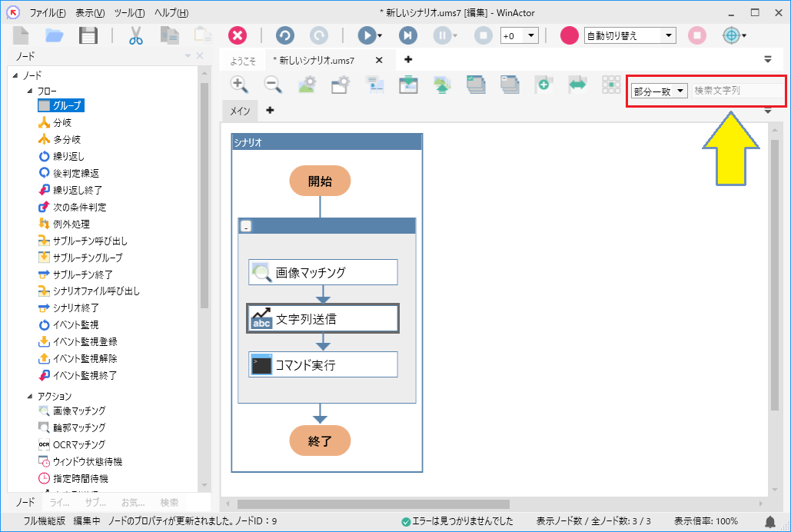
Task: Open target selection dropdown arrow
Action: (743, 36)
